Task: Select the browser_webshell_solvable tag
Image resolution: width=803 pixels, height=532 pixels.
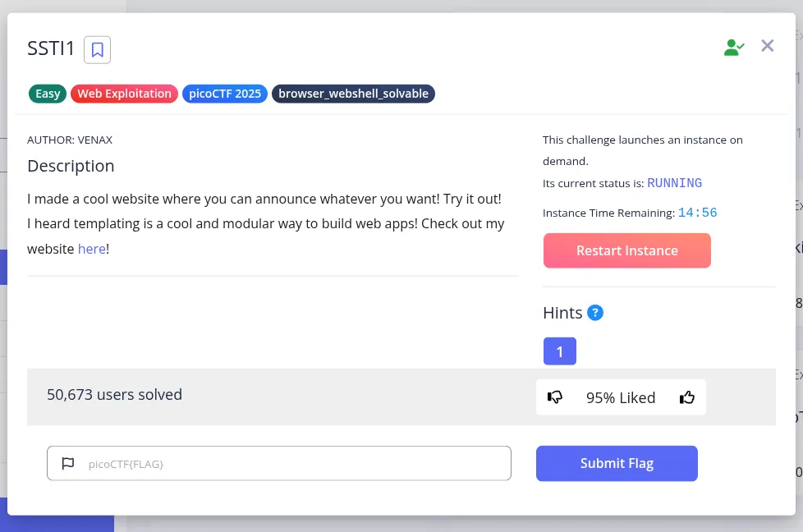Action: [x=353, y=94]
